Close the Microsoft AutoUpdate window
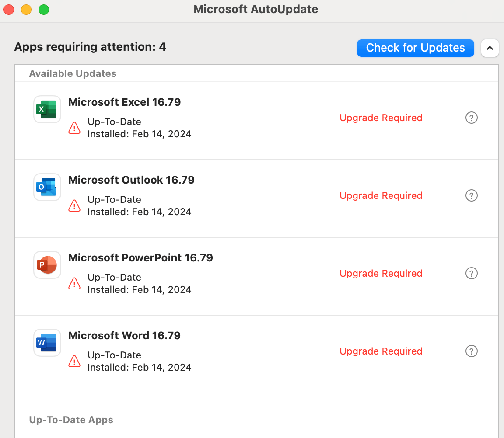The height and width of the screenshot is (438, 504). click(x=9, y=9)
